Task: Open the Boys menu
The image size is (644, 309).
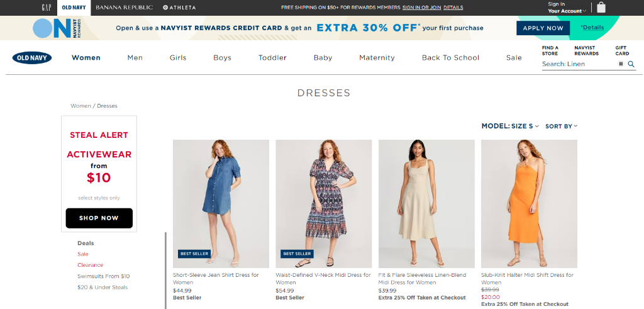Action: pos(222,58)
